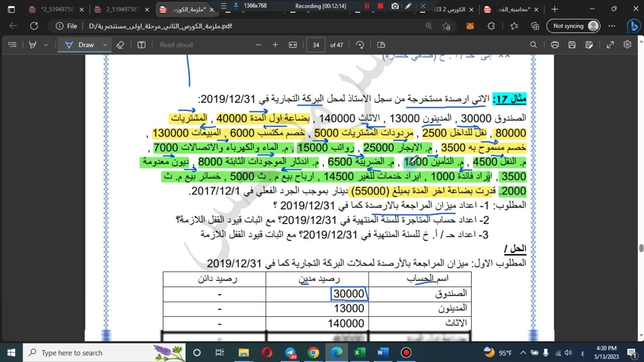The width and height of the screenshot is (644, 362).
Task: Open File Explorer from the taskbar
Action: coord(244,352)
